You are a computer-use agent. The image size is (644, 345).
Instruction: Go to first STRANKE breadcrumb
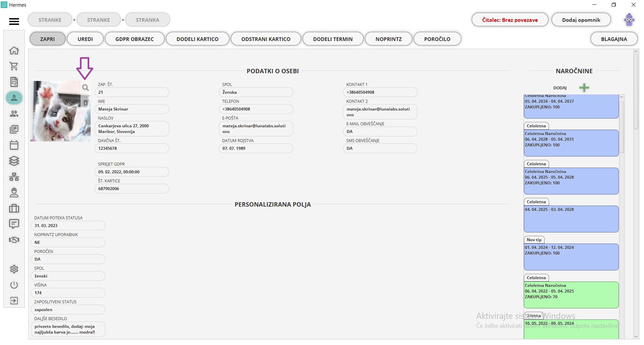coord(50,20)
